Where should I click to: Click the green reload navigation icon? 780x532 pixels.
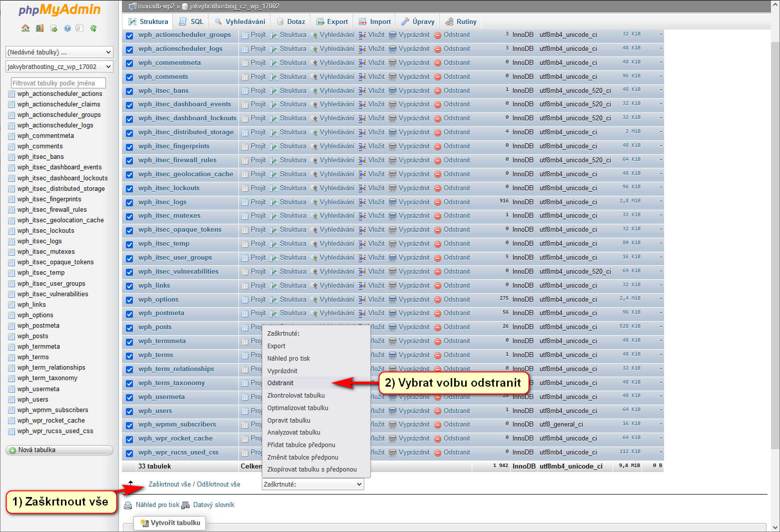pyautogui.click(x=93, y=28)
